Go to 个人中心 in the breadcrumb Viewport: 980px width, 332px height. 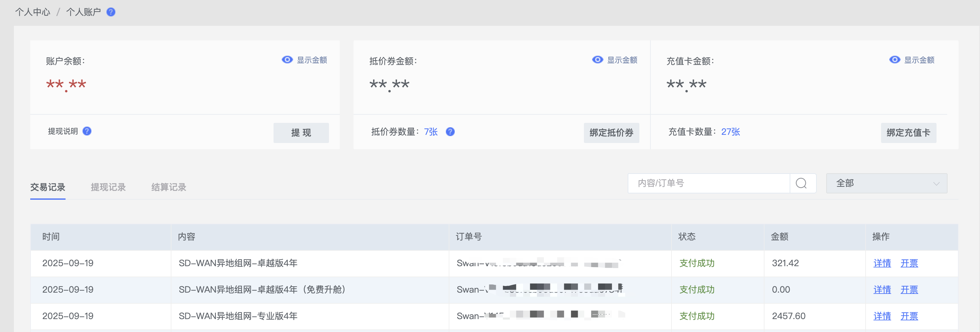[x=33, y=12]
